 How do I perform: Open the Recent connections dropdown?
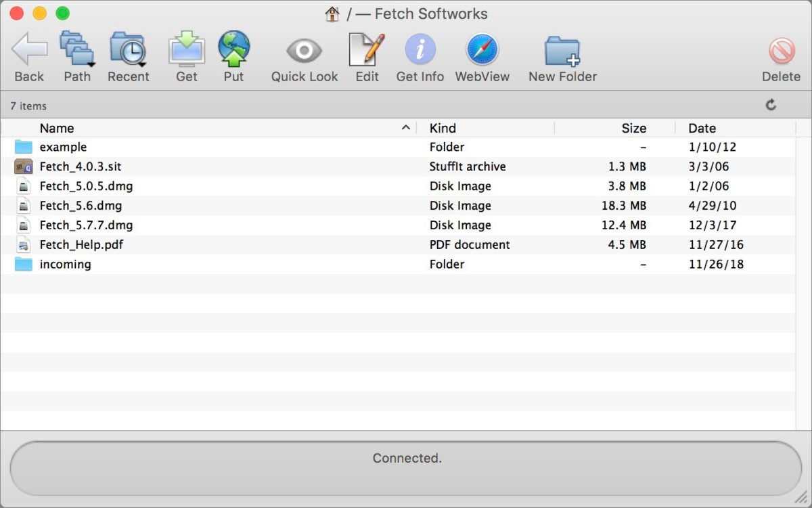(128, 49)
